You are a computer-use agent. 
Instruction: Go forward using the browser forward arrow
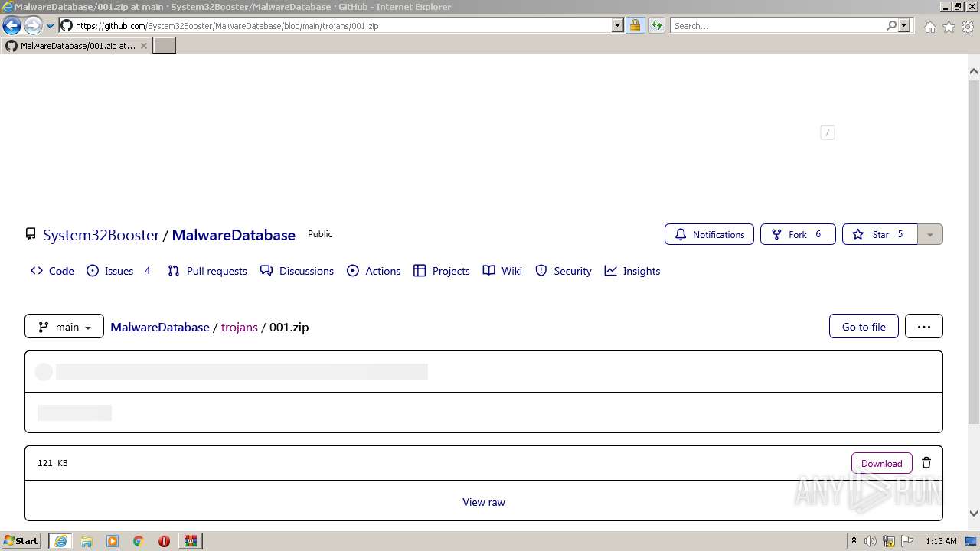33,26
